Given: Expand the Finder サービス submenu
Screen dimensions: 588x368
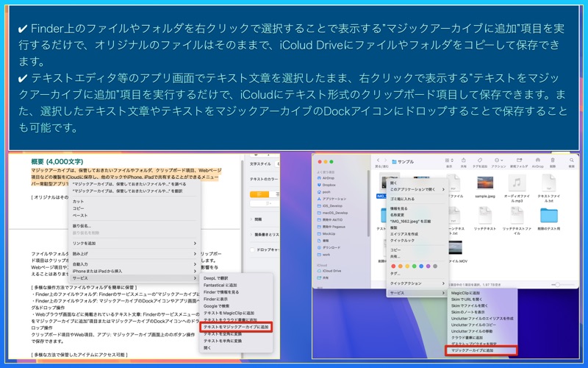Looking at the screenshot, I should click(x=417, y=293).
